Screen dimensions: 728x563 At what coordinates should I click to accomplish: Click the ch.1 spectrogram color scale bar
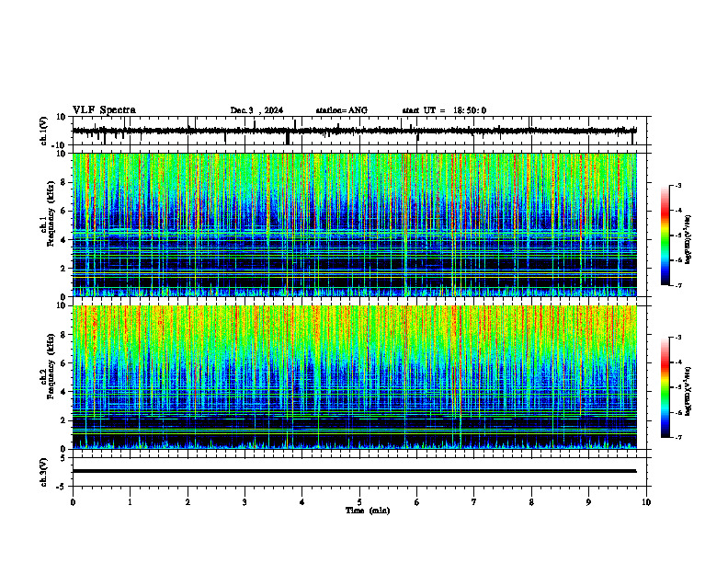[x=665, y=236]
